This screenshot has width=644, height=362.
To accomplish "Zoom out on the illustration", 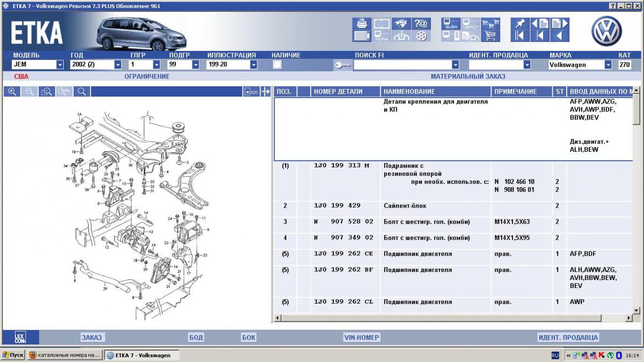I will [x=30, y=92].
